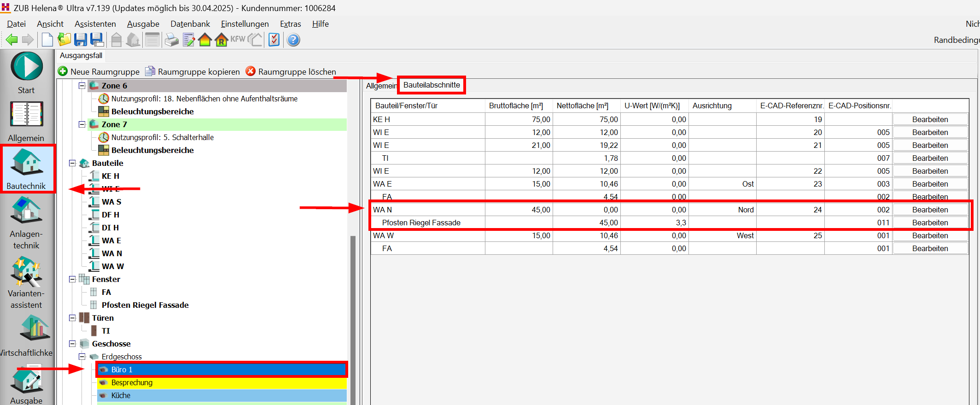Screen dimensions: 980x405
Task: Click the print icon in toolbar
Action: pos(171,40)
